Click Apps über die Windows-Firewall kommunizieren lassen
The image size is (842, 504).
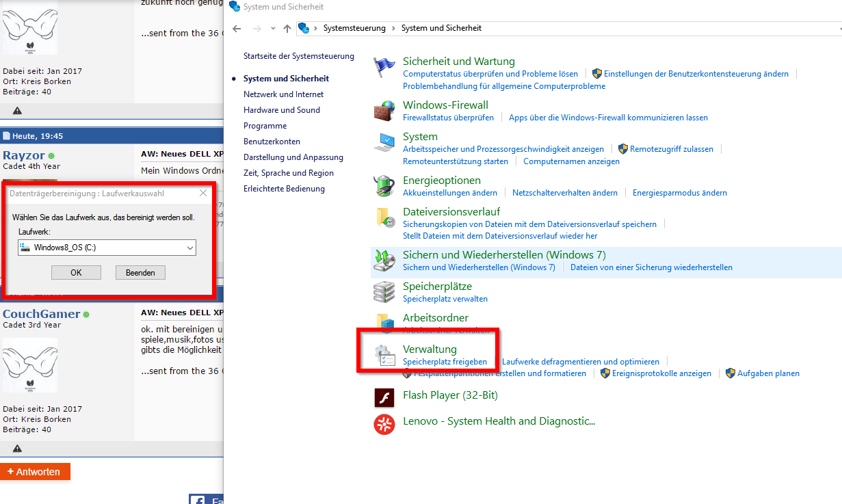609,118
